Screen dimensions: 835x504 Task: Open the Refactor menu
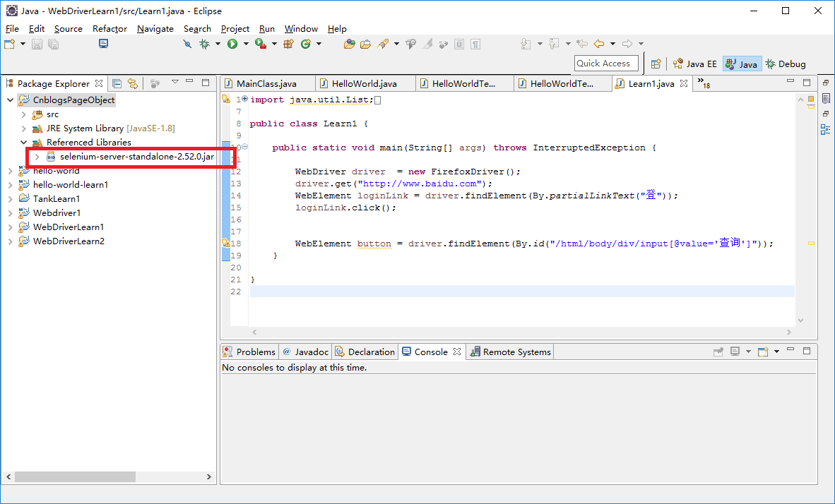click(109, 29)
